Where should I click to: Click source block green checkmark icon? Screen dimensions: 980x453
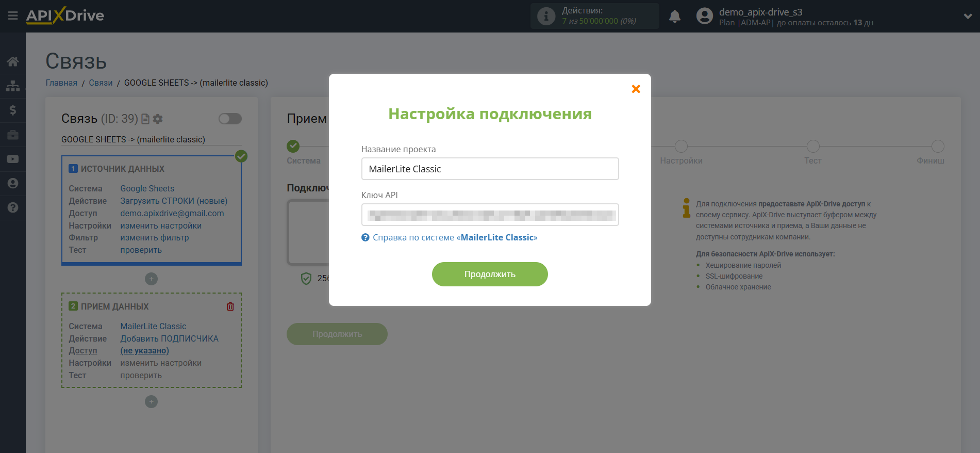coord(241,156)
